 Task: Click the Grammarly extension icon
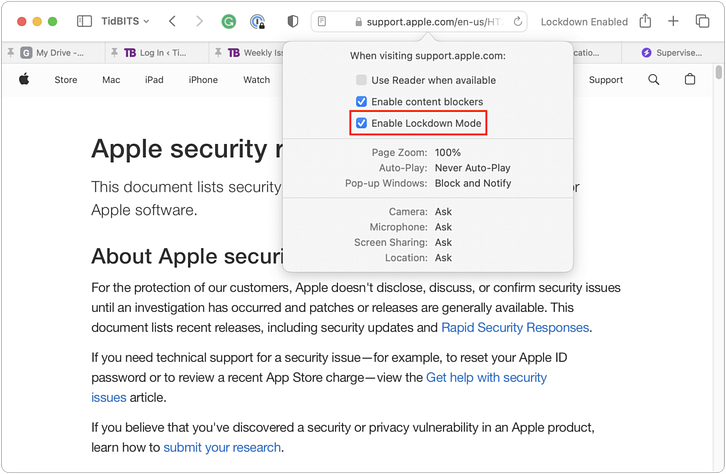click(228, 21)
